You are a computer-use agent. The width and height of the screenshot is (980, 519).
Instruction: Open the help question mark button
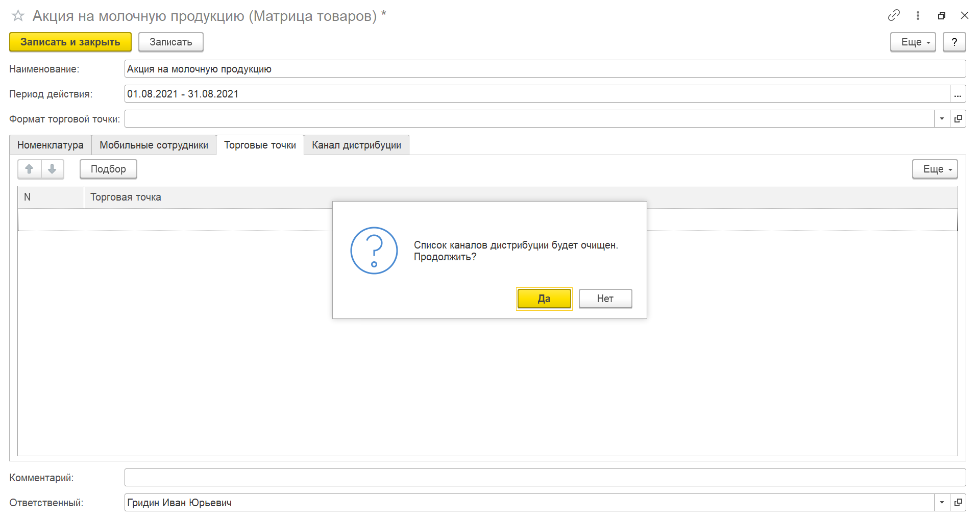954,42
